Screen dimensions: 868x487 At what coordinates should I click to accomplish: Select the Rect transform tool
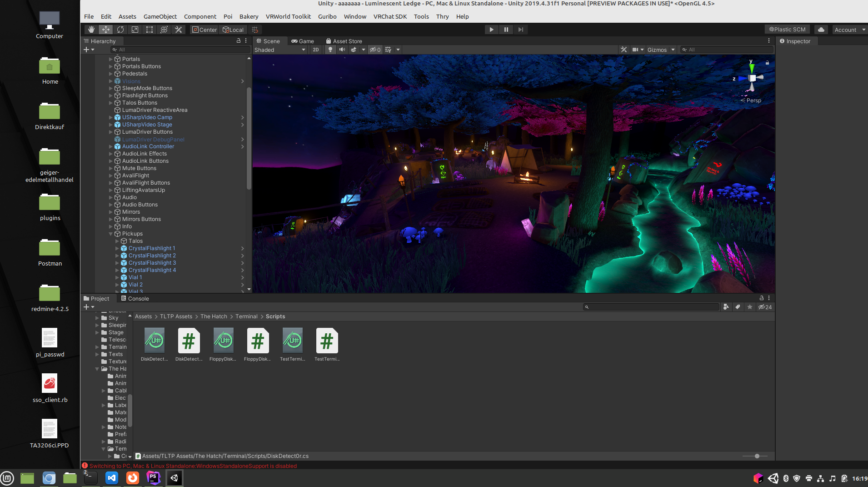tap(150, 30)
